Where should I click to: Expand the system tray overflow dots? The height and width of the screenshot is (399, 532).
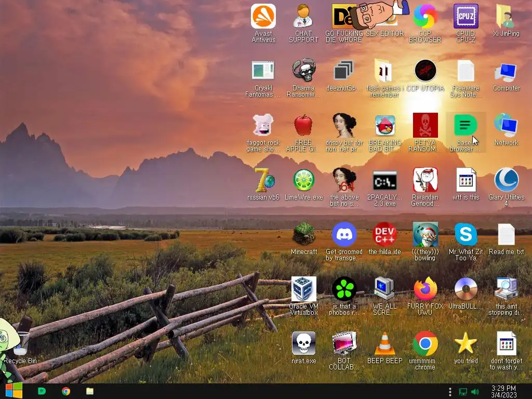click(450, 392)
